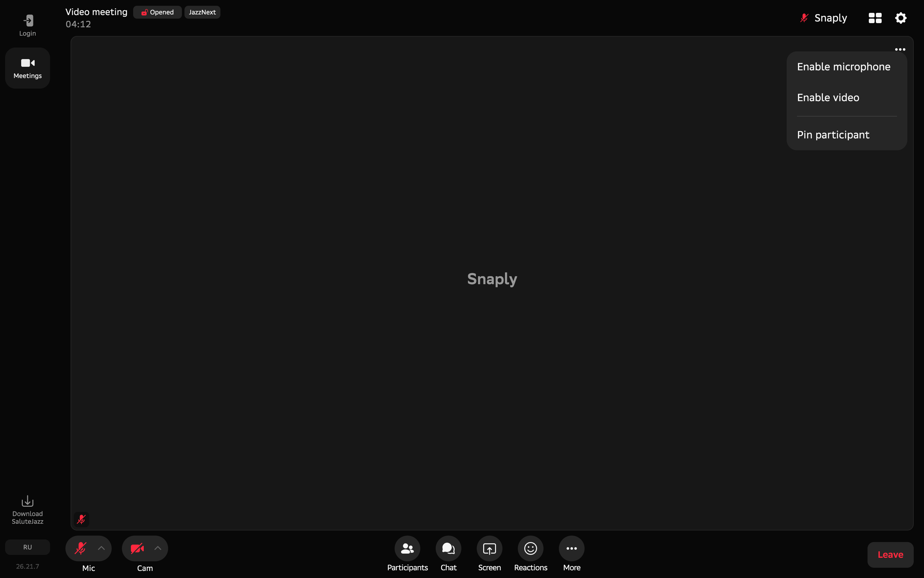Expand the Mic options chevron
924x578 pixels.
tap(101, 548)
